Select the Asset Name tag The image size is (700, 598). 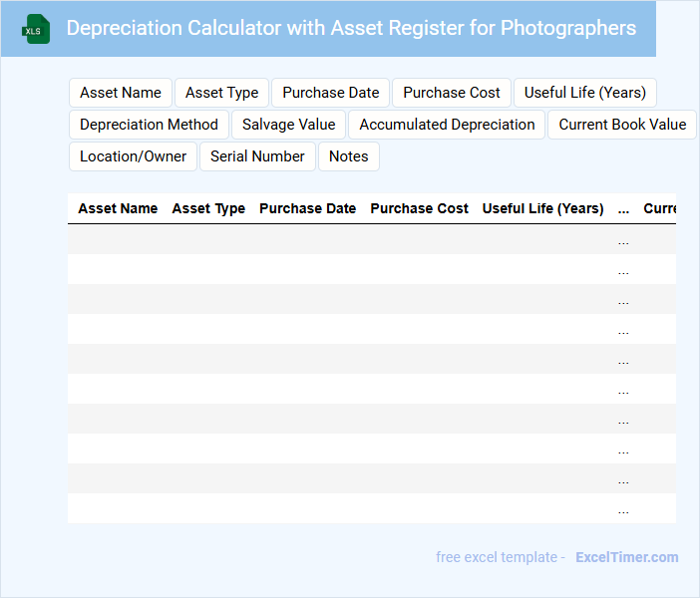[121, 93]
